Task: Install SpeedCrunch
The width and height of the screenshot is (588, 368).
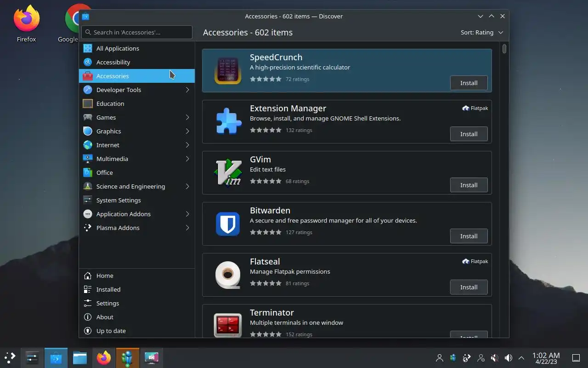Action: pos(469,83)
